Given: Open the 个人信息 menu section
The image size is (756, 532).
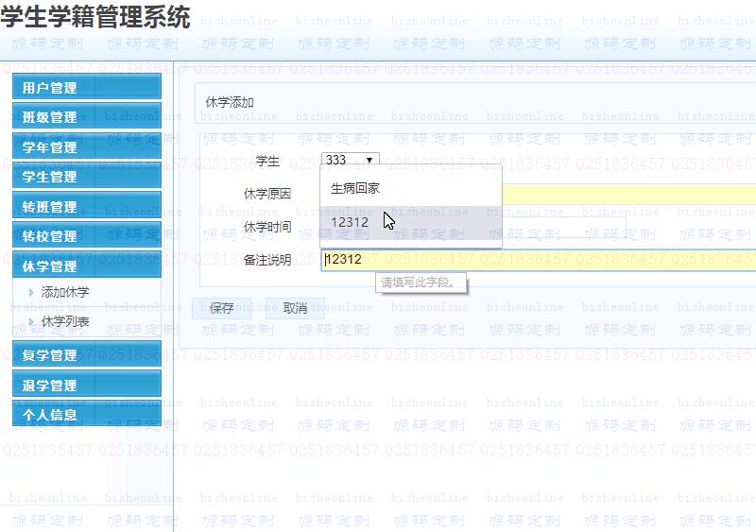Looking at the screenshot, I should click(87, 413).
